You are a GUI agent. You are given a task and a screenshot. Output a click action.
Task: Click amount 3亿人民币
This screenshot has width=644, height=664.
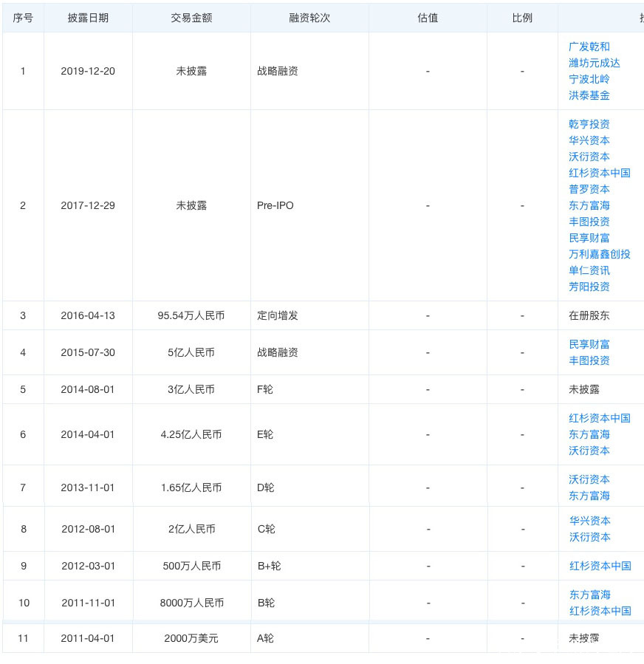(x=191, y=389)
